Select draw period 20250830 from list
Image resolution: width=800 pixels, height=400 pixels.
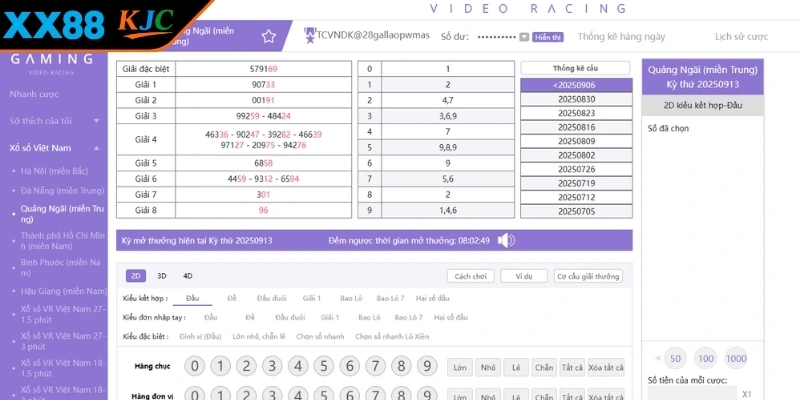point(576,98)
